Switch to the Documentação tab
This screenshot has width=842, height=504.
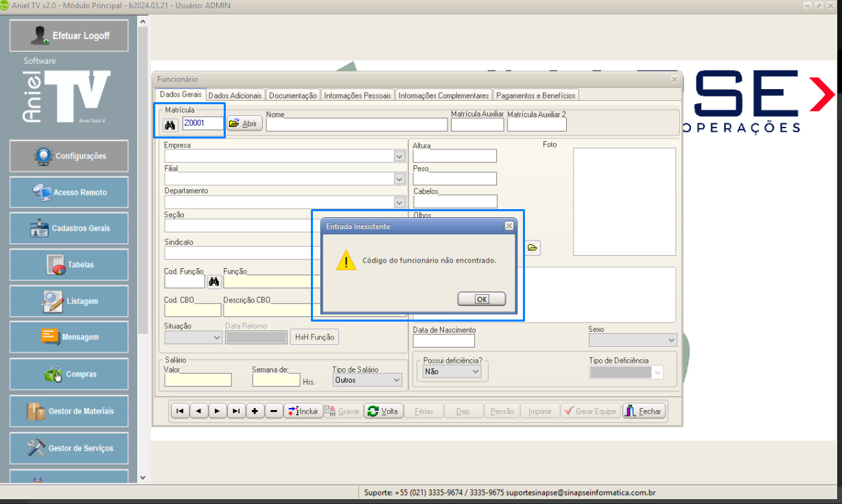pyautogui.click(x=292, y=95)
